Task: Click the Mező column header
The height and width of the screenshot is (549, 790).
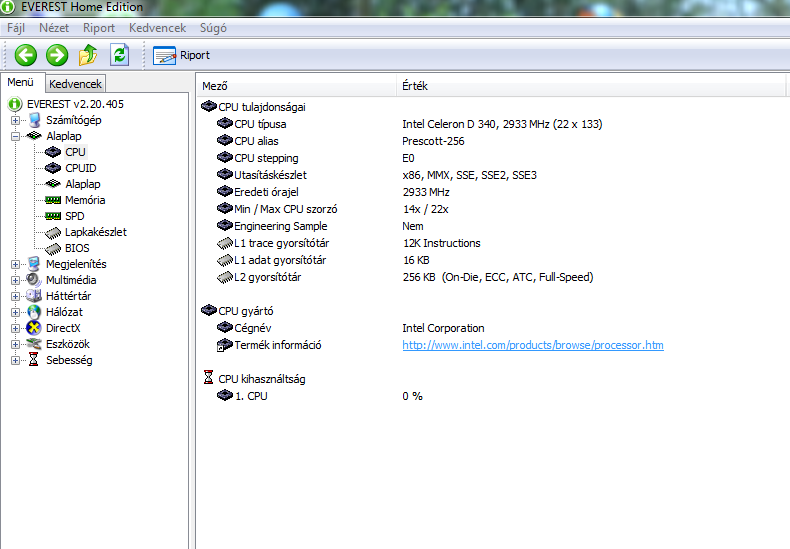Action: 296,86
